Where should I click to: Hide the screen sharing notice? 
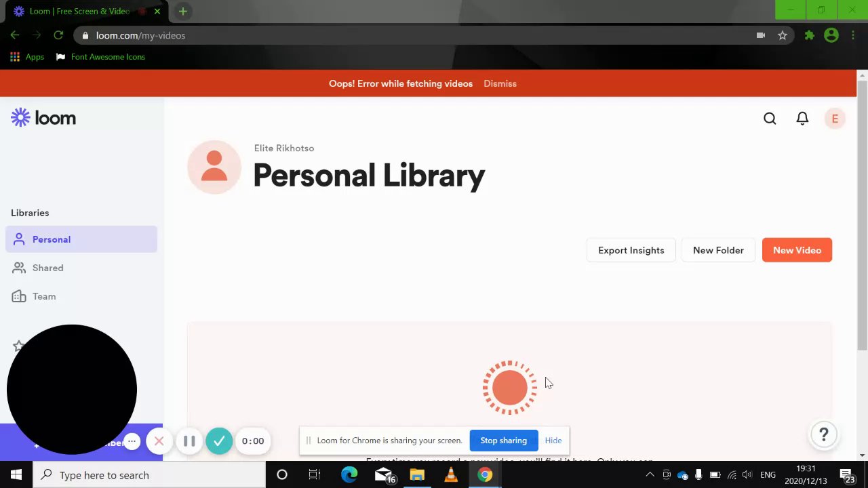click(553, 441)
